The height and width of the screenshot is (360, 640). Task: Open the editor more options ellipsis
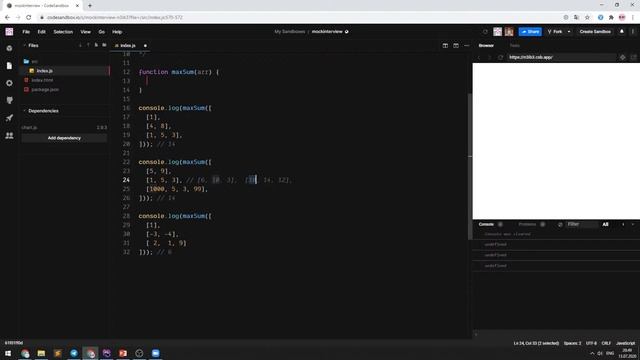tap(467, 45)
